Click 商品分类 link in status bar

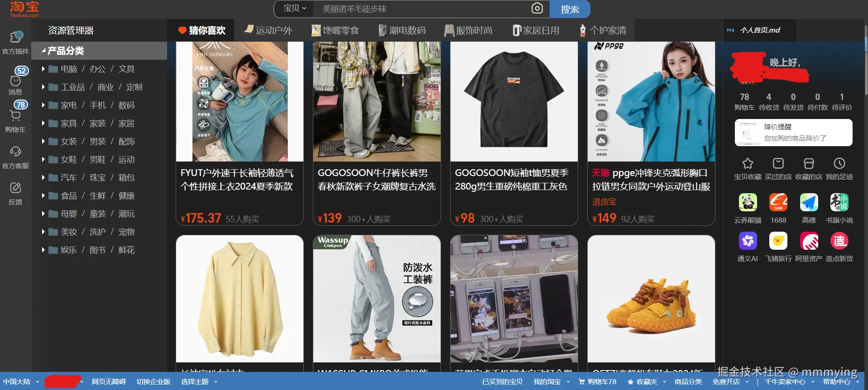(688, 382)
